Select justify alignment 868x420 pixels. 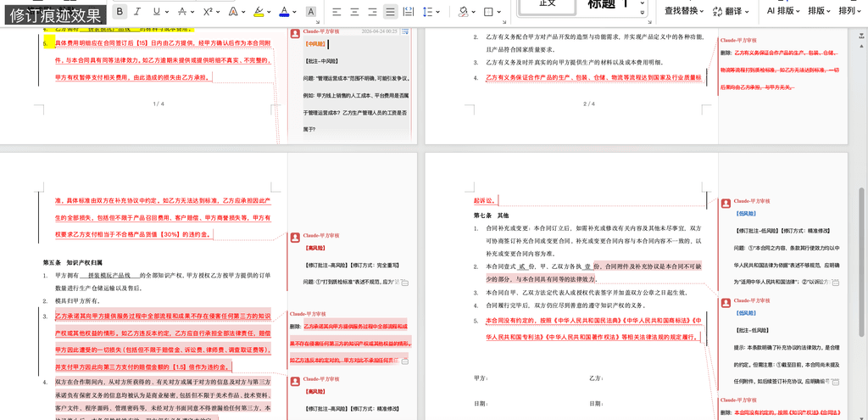tap(390, 12)
